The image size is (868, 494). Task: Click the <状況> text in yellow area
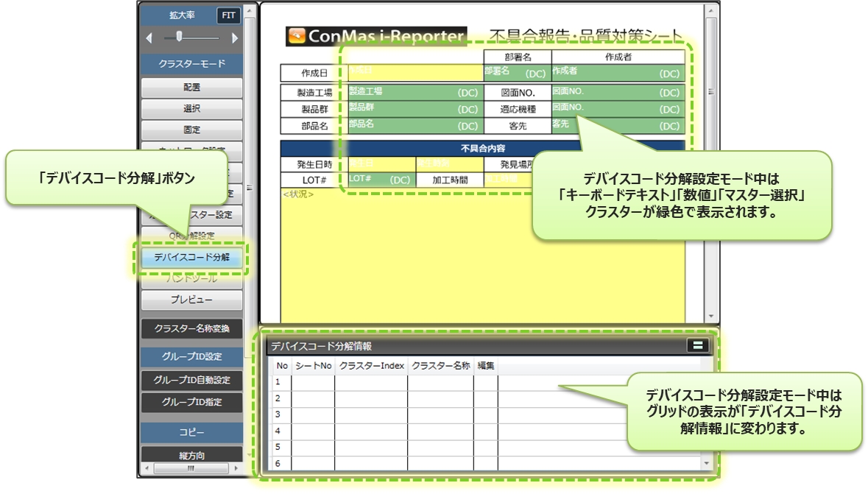coord(298,194)
